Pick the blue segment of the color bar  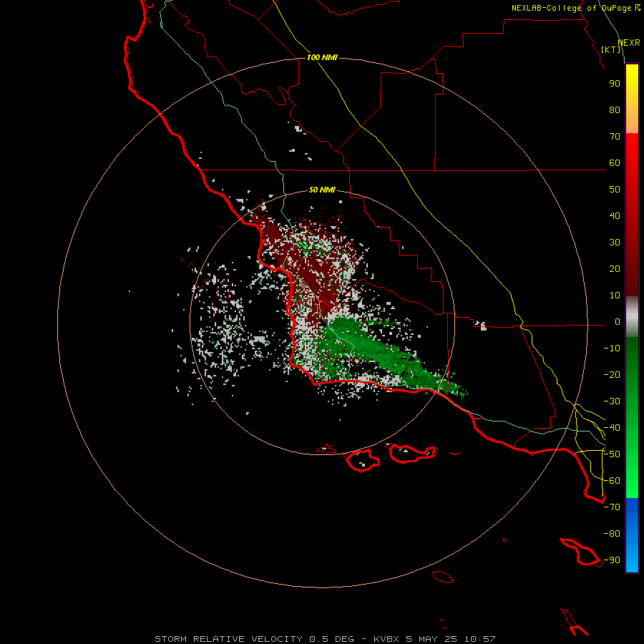tap(632, 535)
